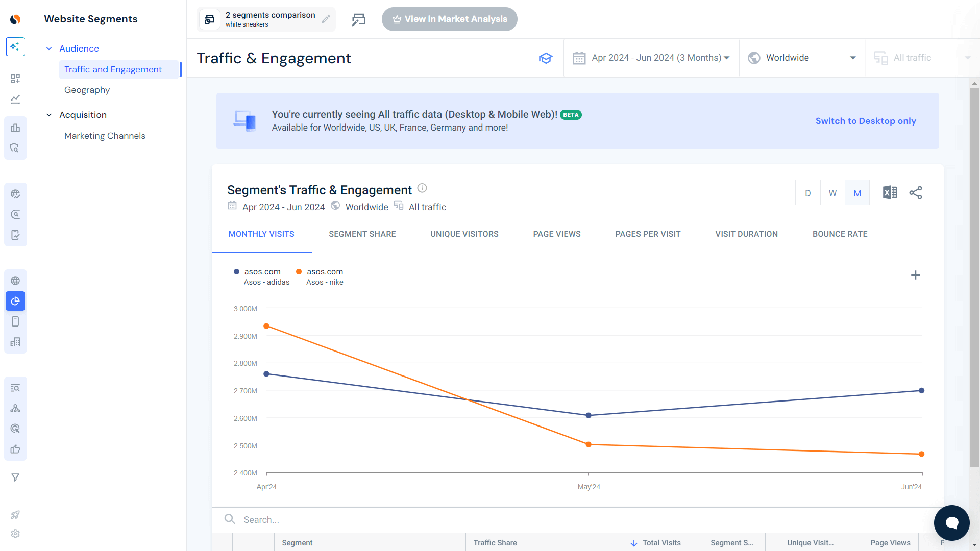Image resolution: width=980 pixels, height=551 pixels.
Task: Click the add (+) button on chart area
Action: 915,275
